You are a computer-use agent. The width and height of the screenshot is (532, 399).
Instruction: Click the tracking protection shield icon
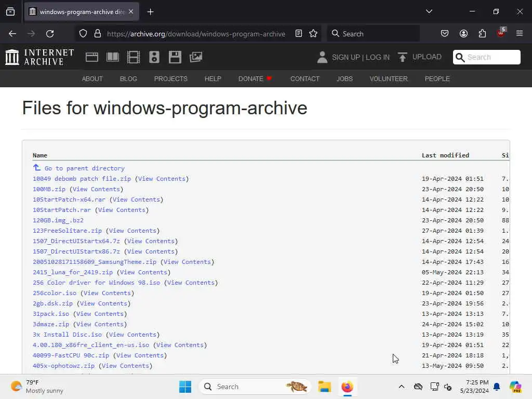pos(83,34)
